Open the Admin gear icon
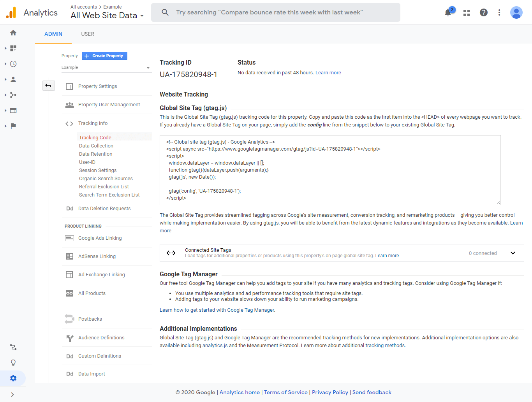Image resolution: width=532 pixels, height=402 pixels. pyautogui.click(x=13, y=378)
